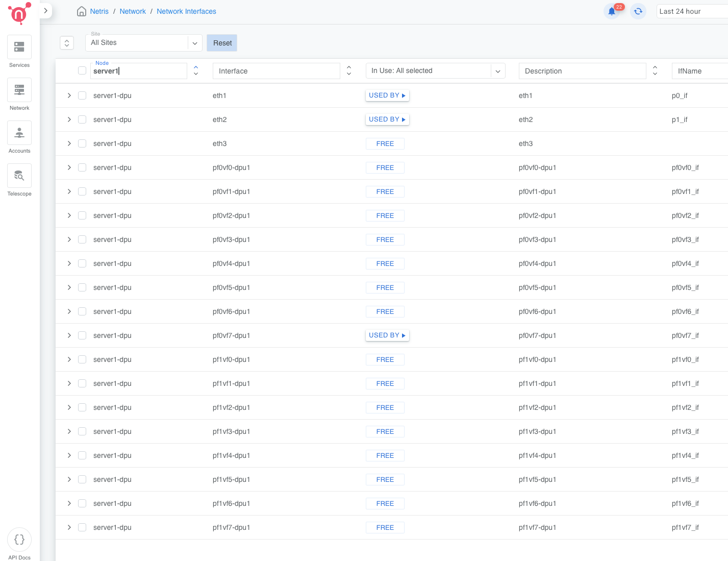This screenshot has width=728, height=561.
Task: Expand the eth1 row
Action: [x=69, y=95]
